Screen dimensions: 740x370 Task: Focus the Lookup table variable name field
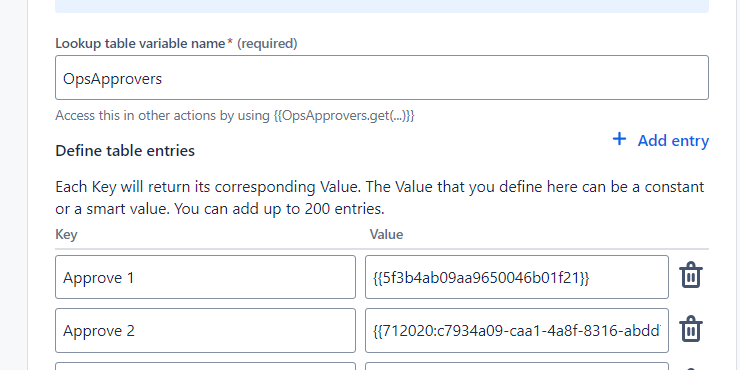[x=382, y=77]
